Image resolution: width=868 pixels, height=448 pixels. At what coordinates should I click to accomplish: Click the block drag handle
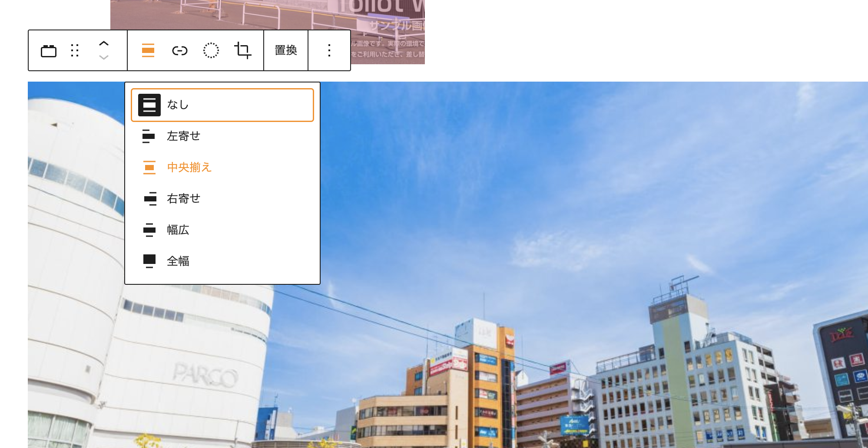tap(75, 51)
